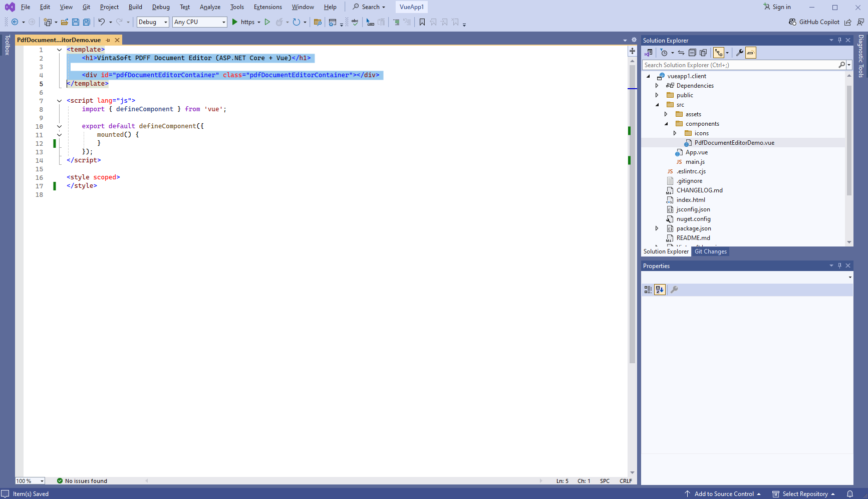This screenshot has width=868, height=499.
Task: Click Collapse All in Solution Explorer
Action: (x=692, y=53)
